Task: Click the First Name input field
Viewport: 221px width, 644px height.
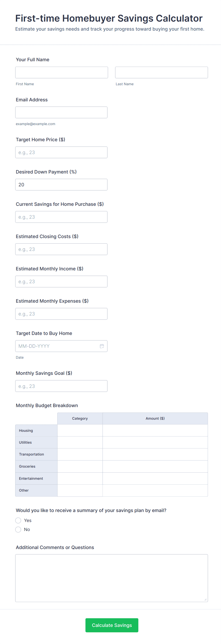Action: click(x=62, y=72)
